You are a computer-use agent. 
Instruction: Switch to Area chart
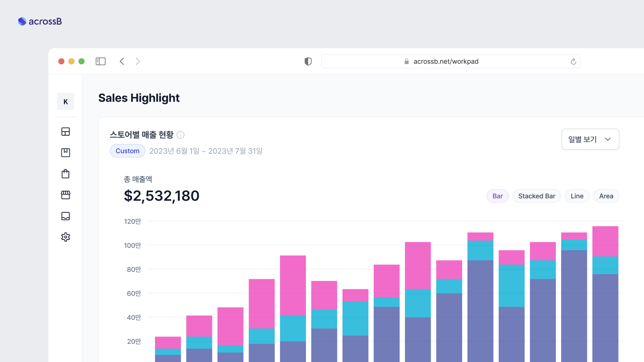[606, 196]
